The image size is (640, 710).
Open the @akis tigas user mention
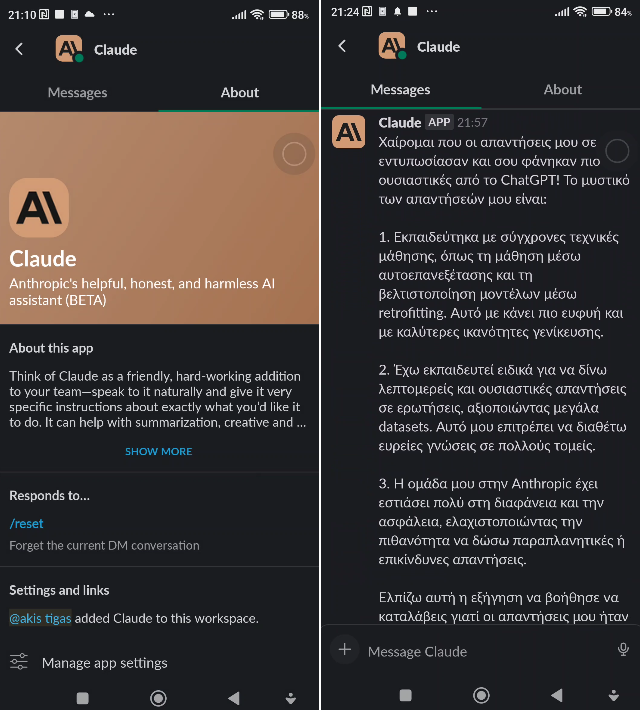[x=40, y=618]
